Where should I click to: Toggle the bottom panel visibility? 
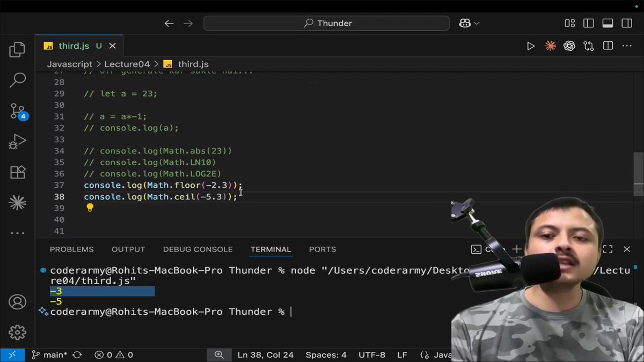pyautogui.click(x=608, y=23)
